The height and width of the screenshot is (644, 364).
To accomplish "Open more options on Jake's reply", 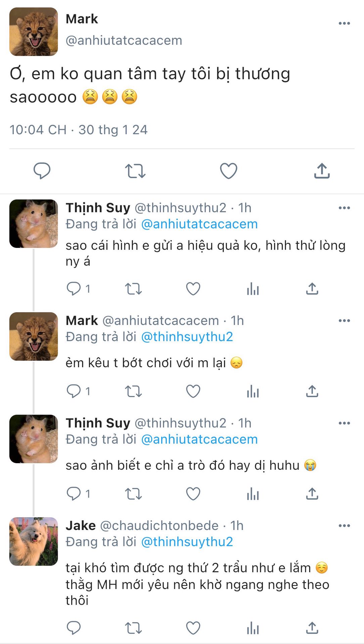I will (344, 526).
